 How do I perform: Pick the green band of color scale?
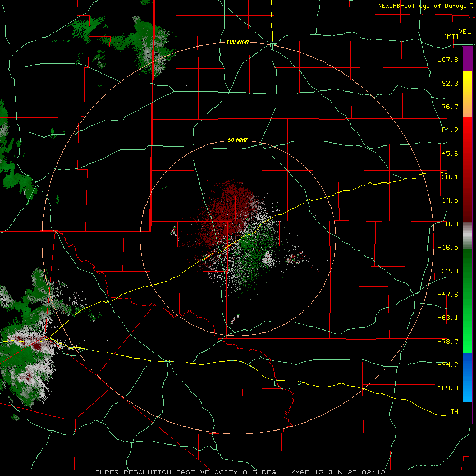(467, 301)
